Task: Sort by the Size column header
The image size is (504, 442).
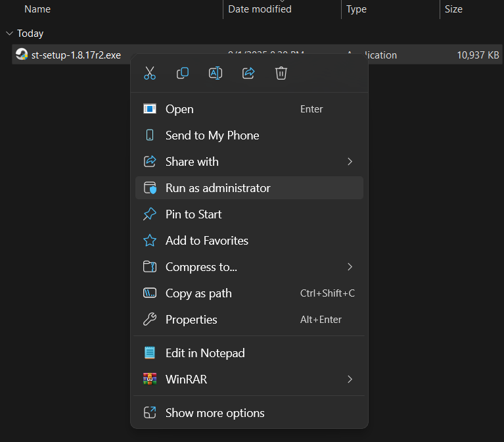Action: pos(453,9)
